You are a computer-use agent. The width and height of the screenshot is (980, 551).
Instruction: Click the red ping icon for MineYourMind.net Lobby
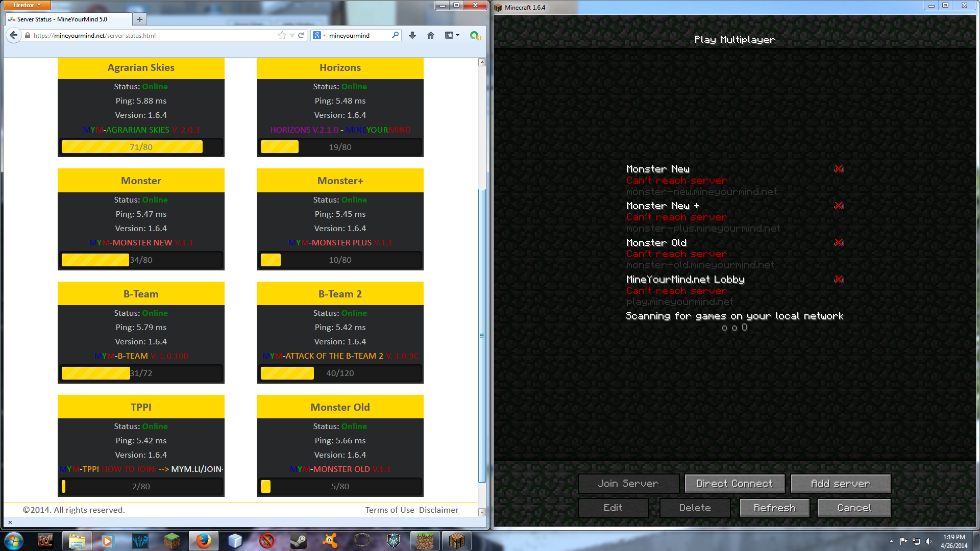tap(839, 279)
